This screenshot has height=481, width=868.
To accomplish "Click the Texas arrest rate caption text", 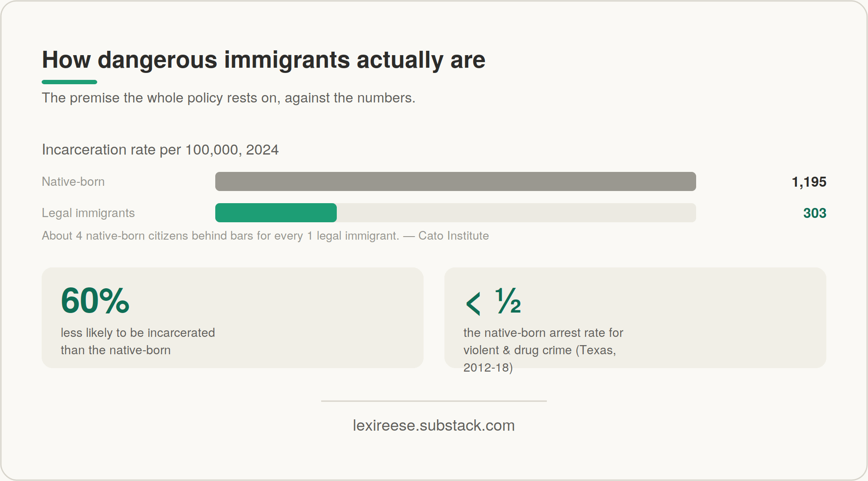I will pos(543,350).
